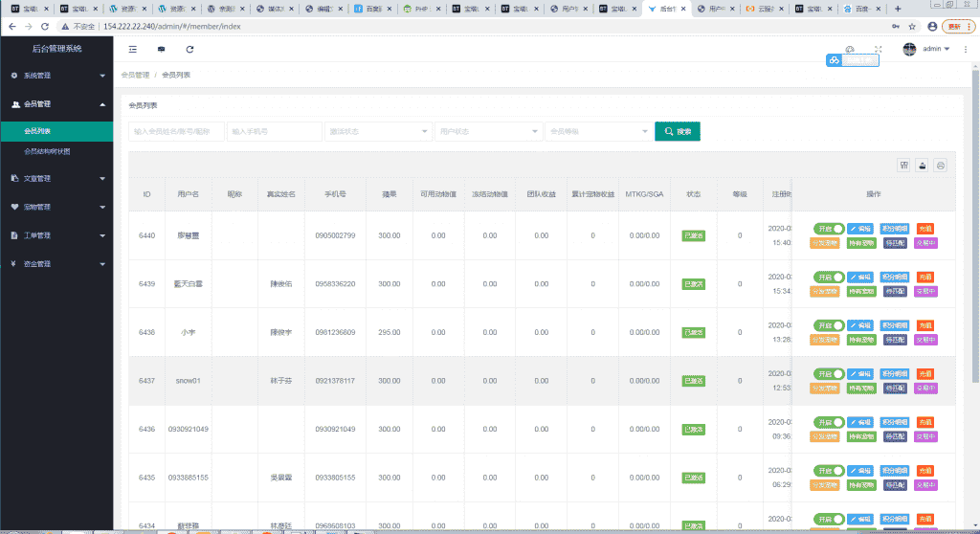This screenshot has width=980, height=534.
Task: Open the 用户状态 filter dropdown
Action: pyautogui.click(x=487, y=131)
